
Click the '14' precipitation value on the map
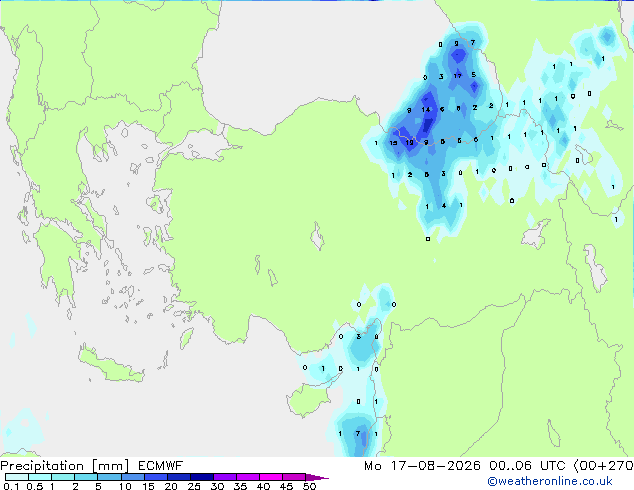[x=426, y=110]
